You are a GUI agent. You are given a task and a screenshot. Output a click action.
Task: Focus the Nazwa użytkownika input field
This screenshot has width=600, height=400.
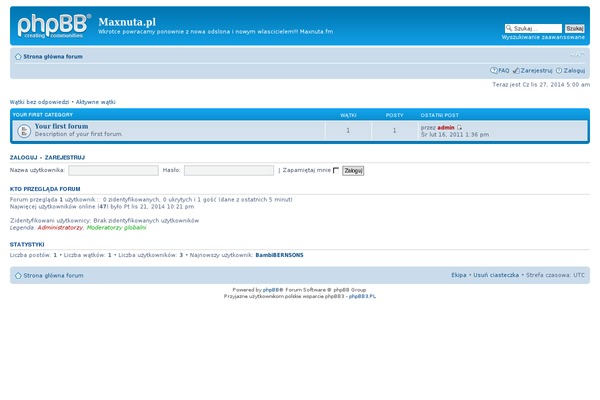[113, 170]
